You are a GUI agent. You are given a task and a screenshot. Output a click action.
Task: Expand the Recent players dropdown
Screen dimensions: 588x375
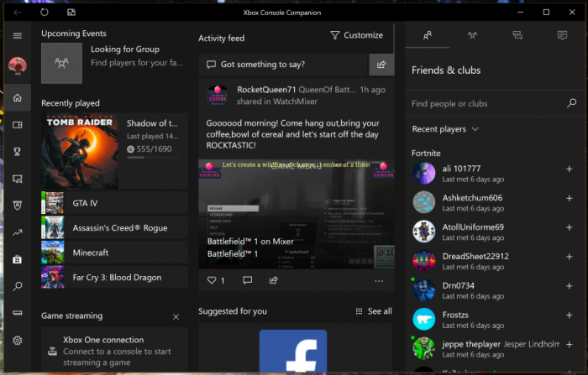[x=445, y=129]
